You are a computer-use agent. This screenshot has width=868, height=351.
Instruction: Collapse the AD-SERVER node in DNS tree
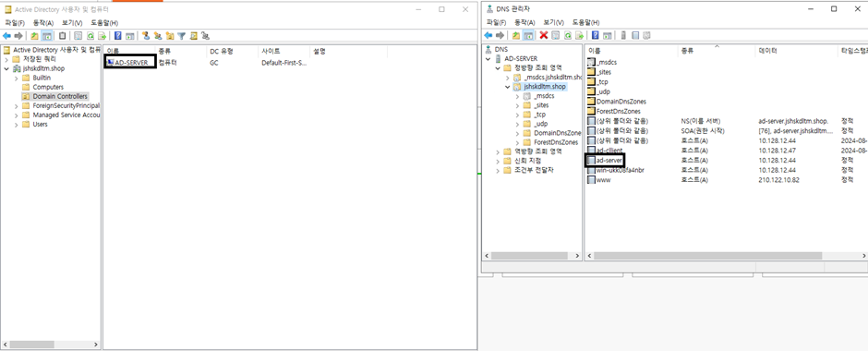pos(488,59)
